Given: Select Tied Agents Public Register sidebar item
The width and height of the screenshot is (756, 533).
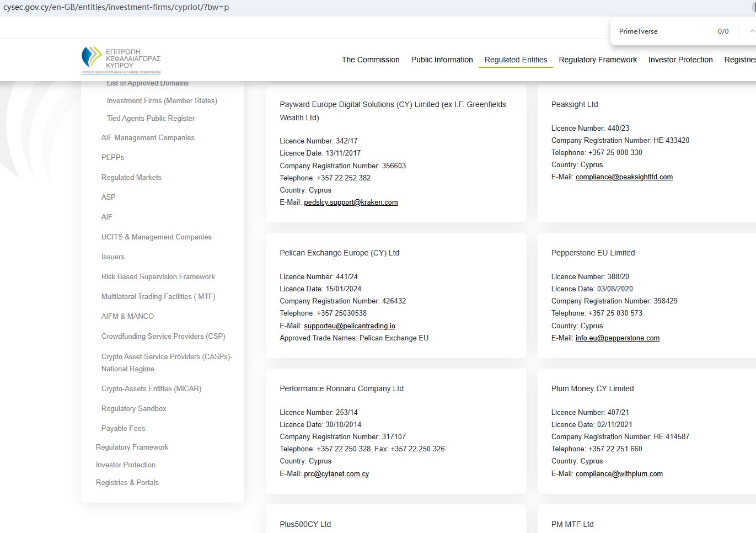Looking at the screenshot, I should [x=151, y=119].
